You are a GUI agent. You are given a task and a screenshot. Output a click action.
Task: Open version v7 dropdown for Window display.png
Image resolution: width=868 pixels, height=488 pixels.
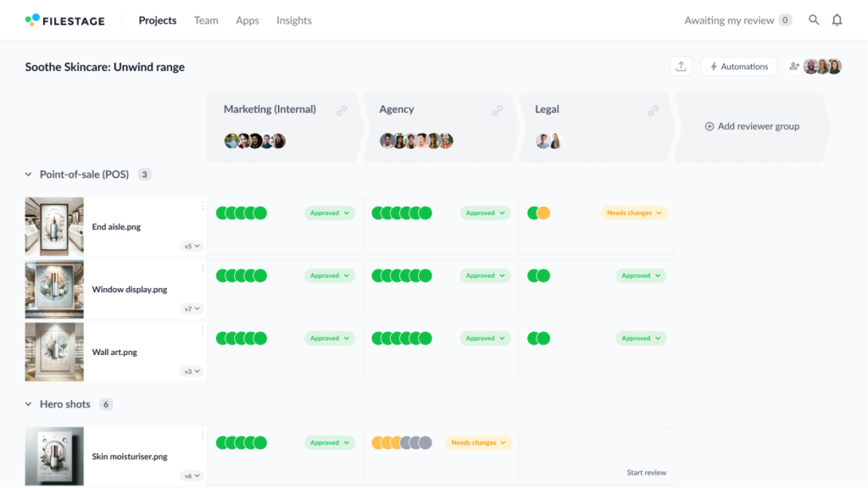[192, 308]
